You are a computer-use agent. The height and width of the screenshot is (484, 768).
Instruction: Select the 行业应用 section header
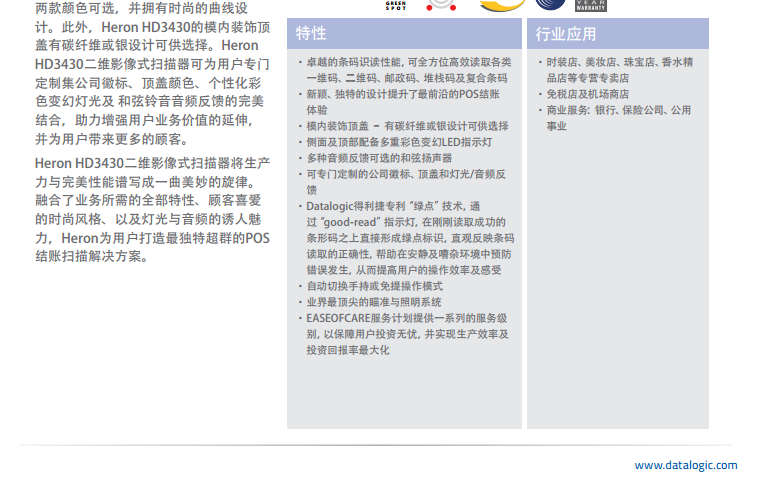[618, 34]
